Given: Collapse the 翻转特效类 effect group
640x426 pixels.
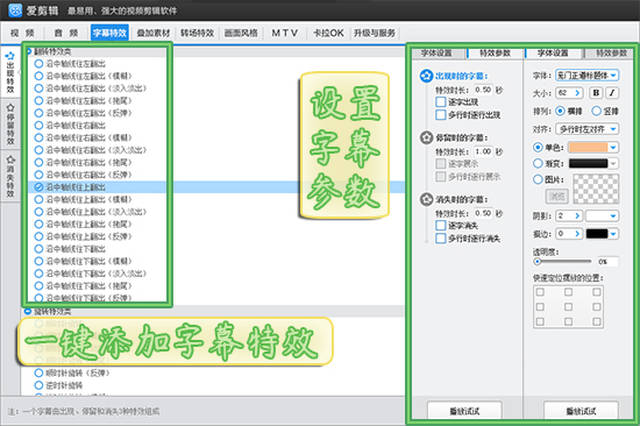Looking at the screenshot, I should tap(29, 51).
